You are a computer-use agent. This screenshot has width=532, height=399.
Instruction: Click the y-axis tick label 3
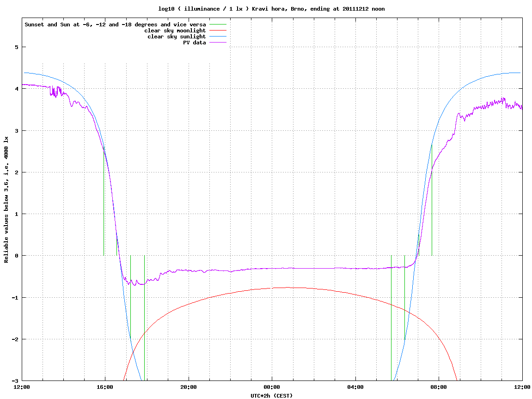coord(16,131)
